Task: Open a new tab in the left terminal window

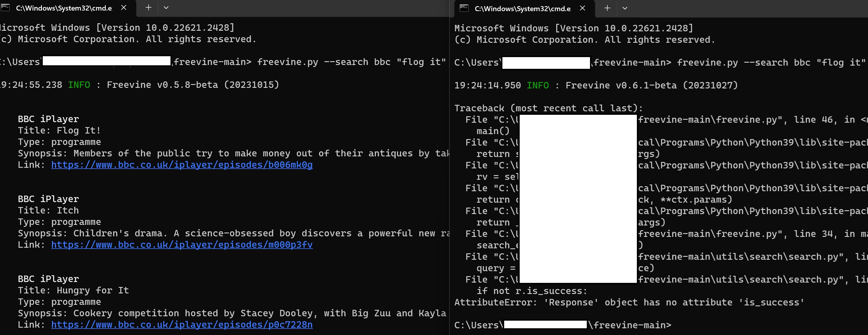Action: point(148,7)
